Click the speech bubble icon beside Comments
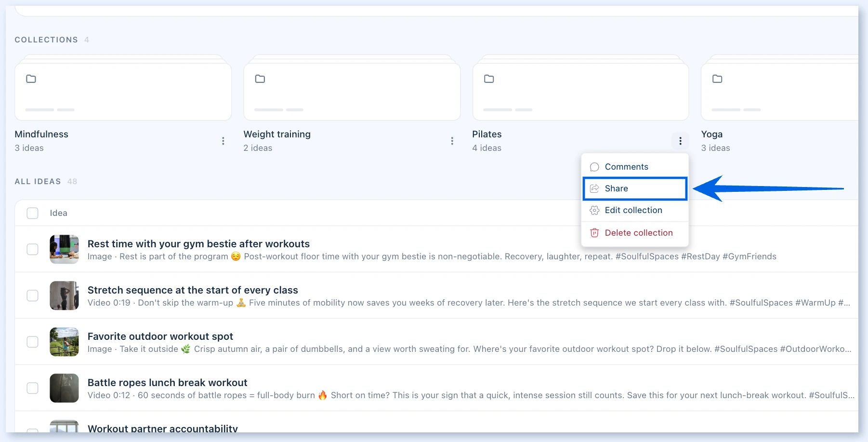Image resolution: width=868 pixels, height=442 pixels. tap(594, 167)
